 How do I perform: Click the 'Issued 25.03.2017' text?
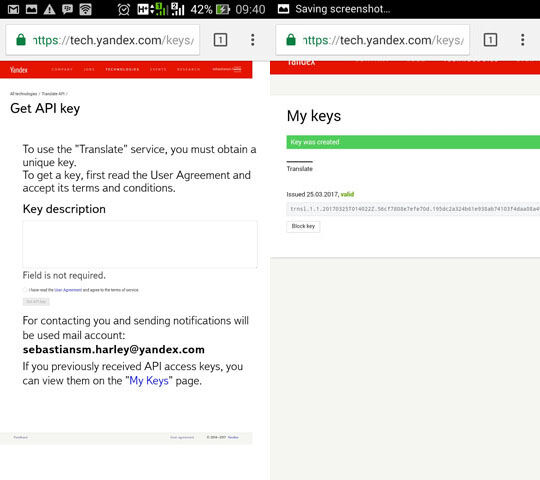(312, 195)
